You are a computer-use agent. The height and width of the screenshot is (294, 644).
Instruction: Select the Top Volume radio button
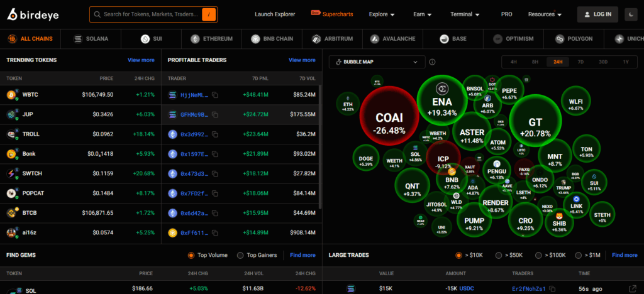pos(191,255)
